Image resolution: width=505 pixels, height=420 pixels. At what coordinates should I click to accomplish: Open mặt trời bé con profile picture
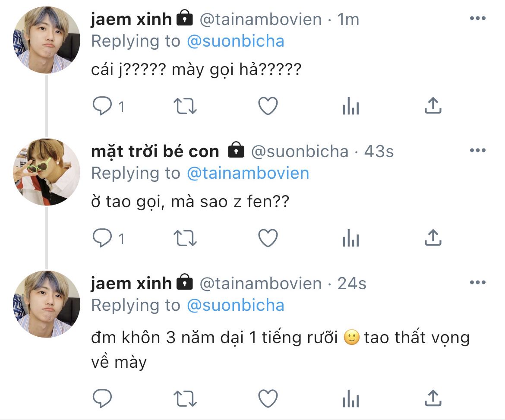(x=47, y=172)
